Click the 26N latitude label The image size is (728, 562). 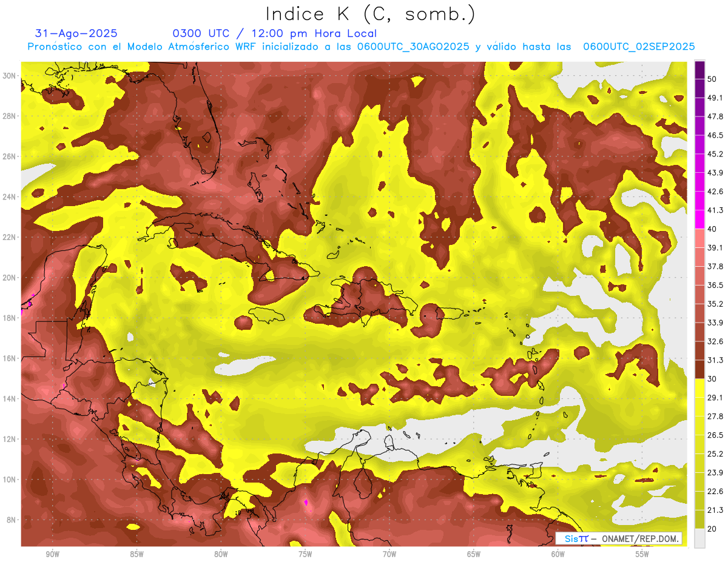(8, 156)
